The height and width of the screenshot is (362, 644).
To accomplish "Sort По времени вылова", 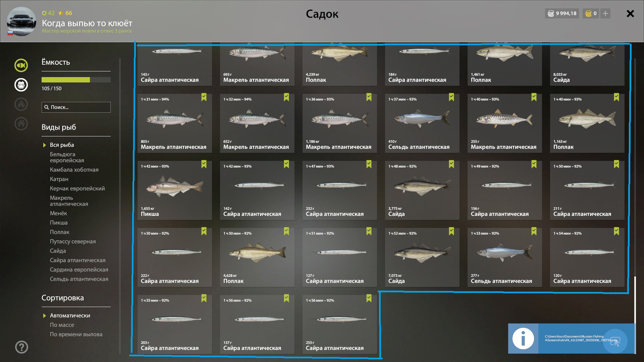I will pyautogui.click(x=76, y=334).
